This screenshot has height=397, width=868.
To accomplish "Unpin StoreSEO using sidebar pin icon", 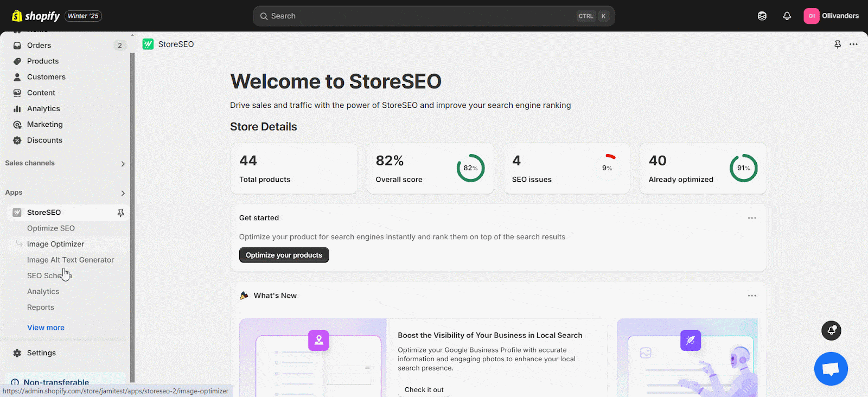I will [120, 213].
